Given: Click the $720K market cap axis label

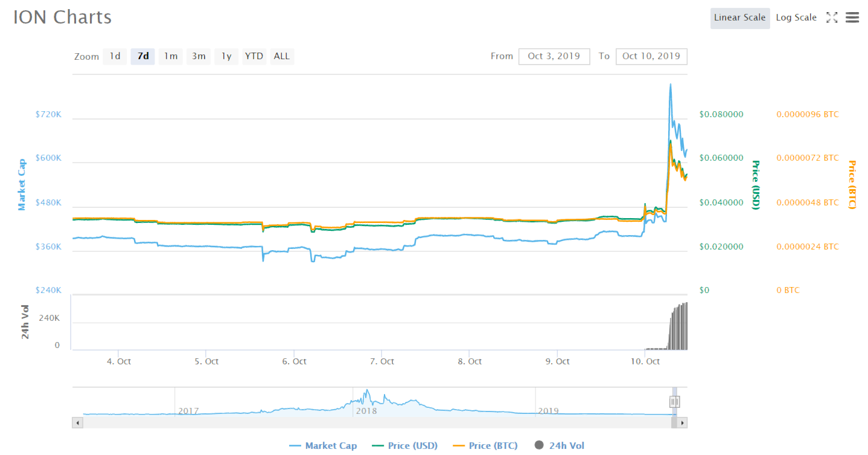Looking at the screenshot, I should pos(48,114).
